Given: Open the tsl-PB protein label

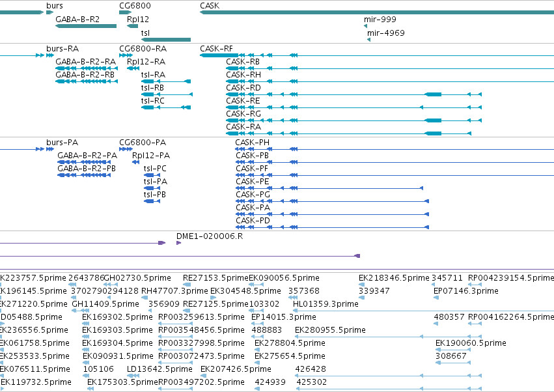Looking at the screenshot, I should pos(155,195).
